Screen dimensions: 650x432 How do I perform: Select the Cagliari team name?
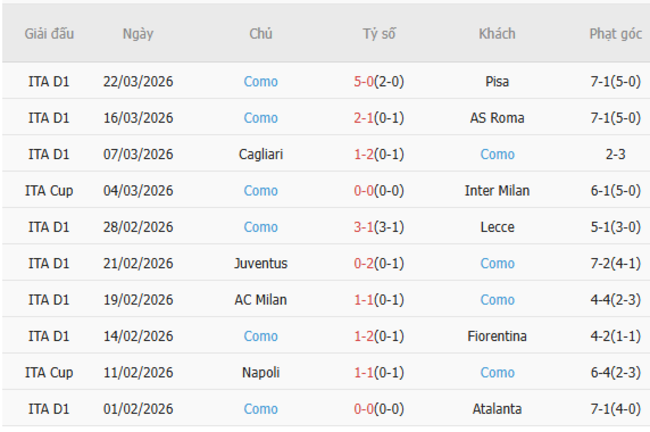(x=261, y=155)
